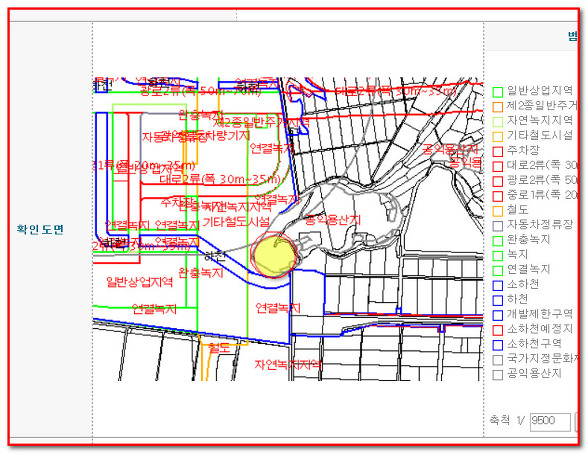Select the 국가지정문화재 legend swatch
The width and height of the screenshot is (588, 454).
pyautogui.click(x=497, y=360)
